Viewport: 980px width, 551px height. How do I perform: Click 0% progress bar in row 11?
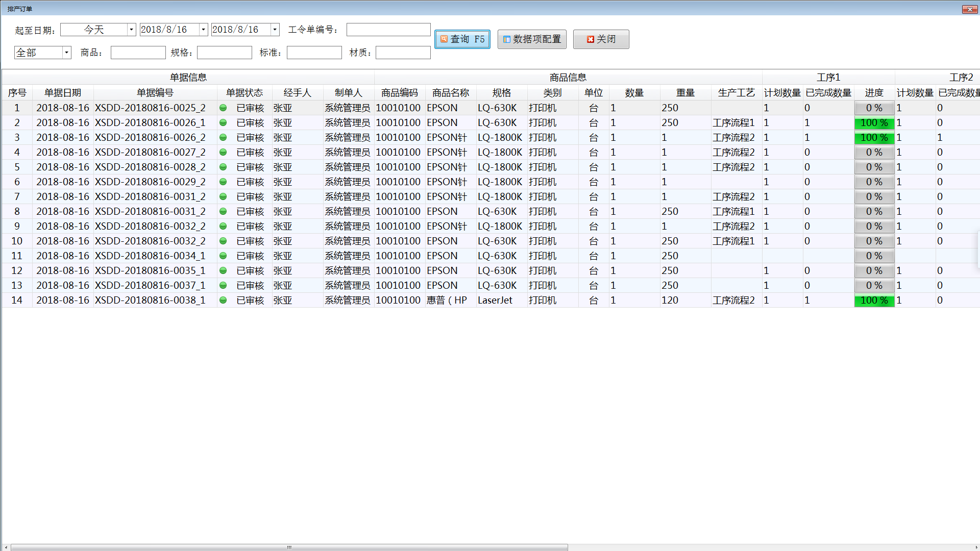874,256
